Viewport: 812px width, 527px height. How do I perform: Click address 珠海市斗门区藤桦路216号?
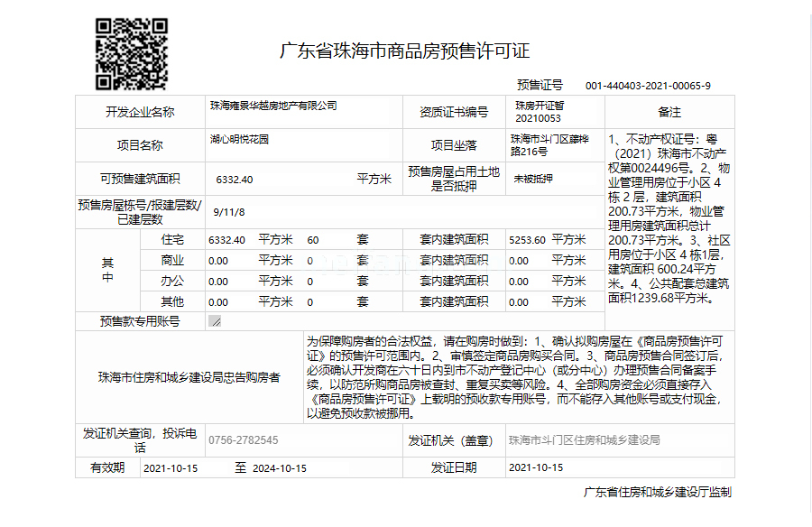tap(550, 145)
